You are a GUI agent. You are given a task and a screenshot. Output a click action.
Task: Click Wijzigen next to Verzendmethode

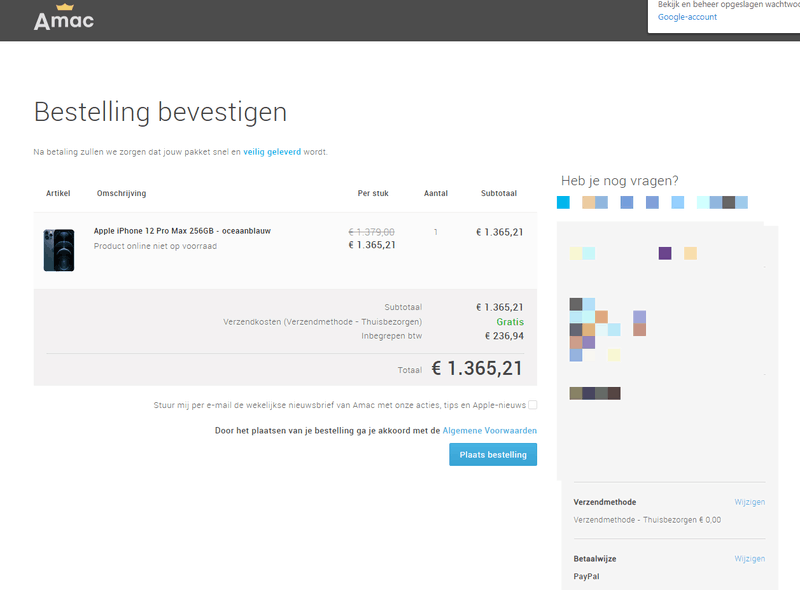749,502
